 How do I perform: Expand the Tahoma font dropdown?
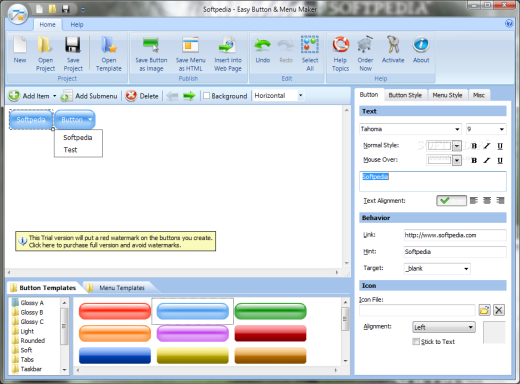(457, 129)
